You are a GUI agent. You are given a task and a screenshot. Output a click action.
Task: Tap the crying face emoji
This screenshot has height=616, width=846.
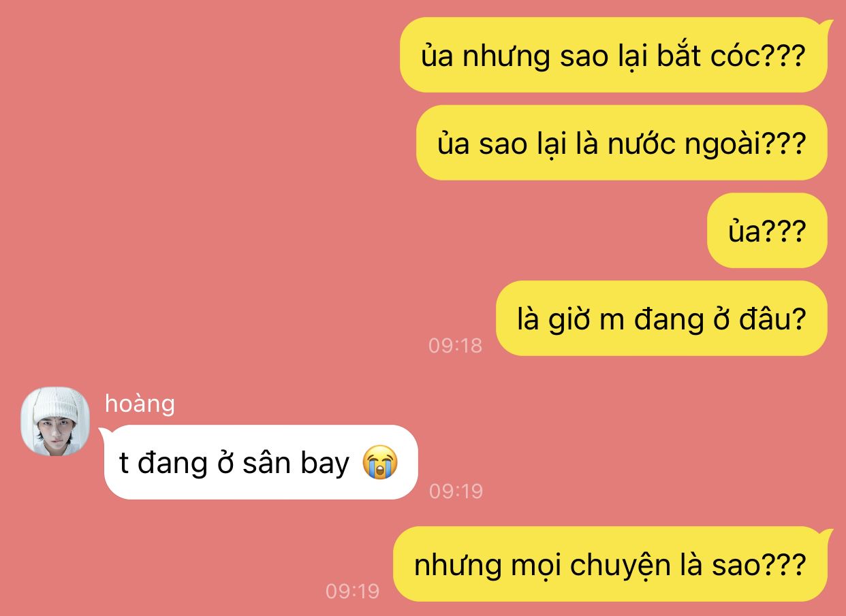(380, 463)
